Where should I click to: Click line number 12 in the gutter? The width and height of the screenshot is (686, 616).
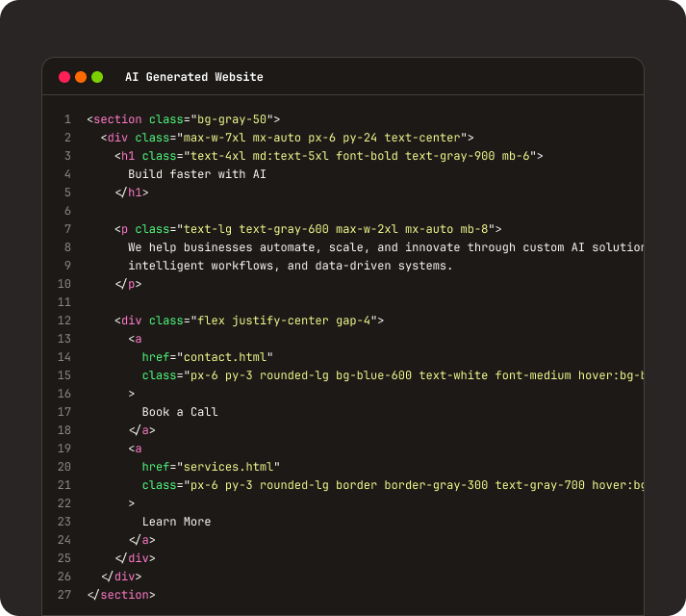pyautogui.click(x=64, y=321)
